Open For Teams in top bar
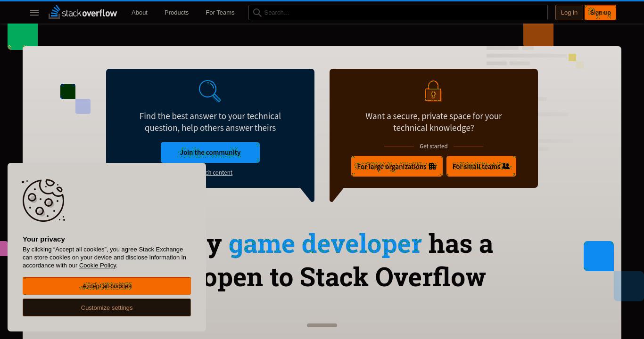644x339 pixels. (x=220, y=13)
